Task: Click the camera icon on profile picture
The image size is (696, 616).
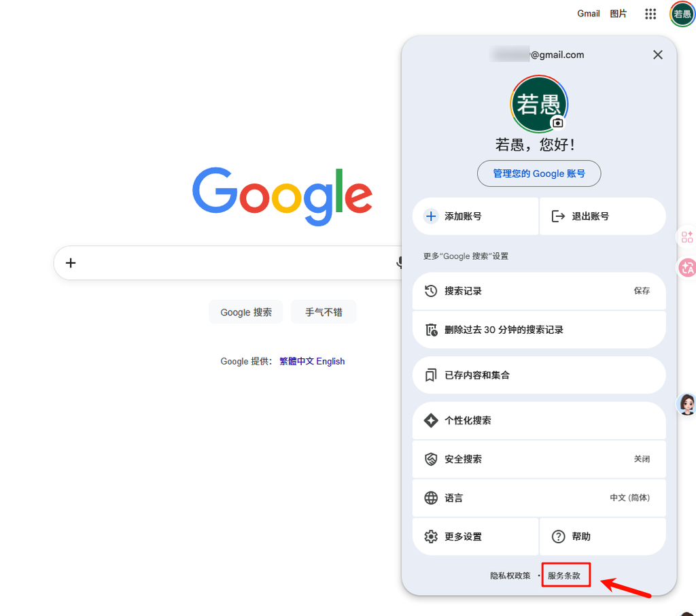Action: (x=558, y=123)
